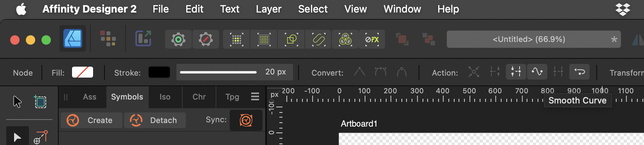This screenshot has height=145, width=644.
Task: Switch to the Export Persona icon
Action: click(x=143, y=39)
